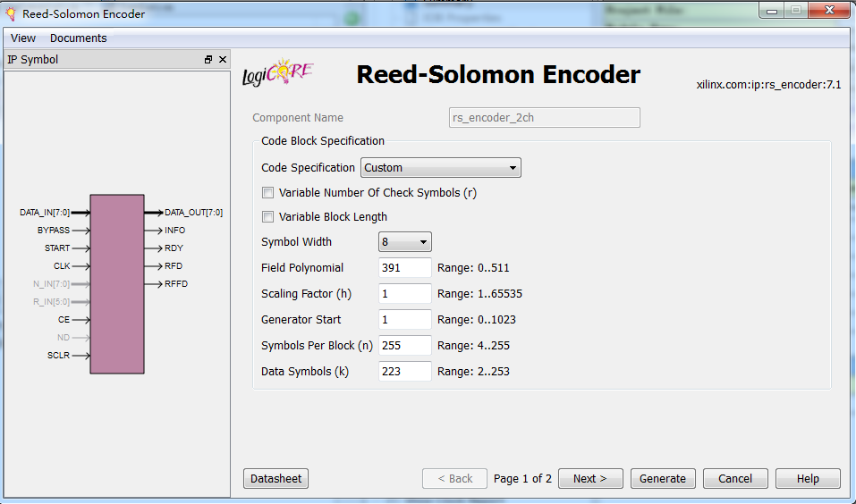Click the Data Symbols input
856x504 pixels.
[x=404, y=372]
